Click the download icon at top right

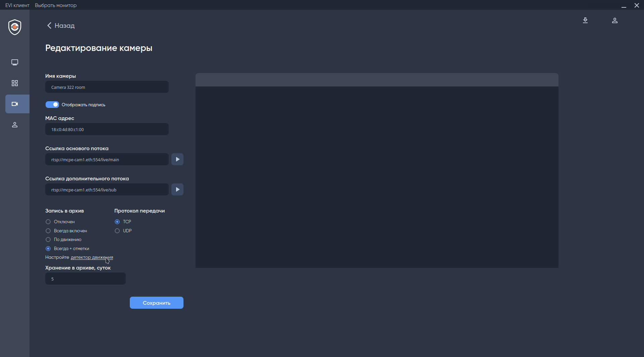coord(585,20)
